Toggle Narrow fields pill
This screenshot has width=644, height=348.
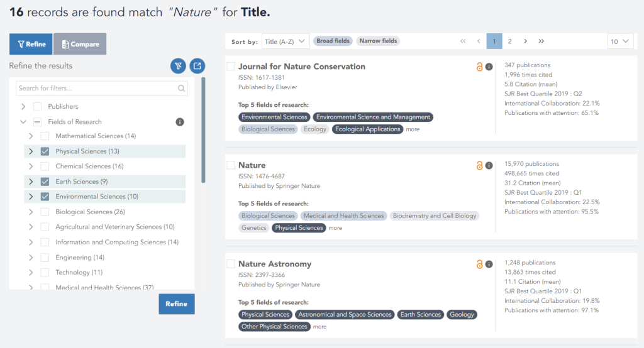tap(378, 41)
